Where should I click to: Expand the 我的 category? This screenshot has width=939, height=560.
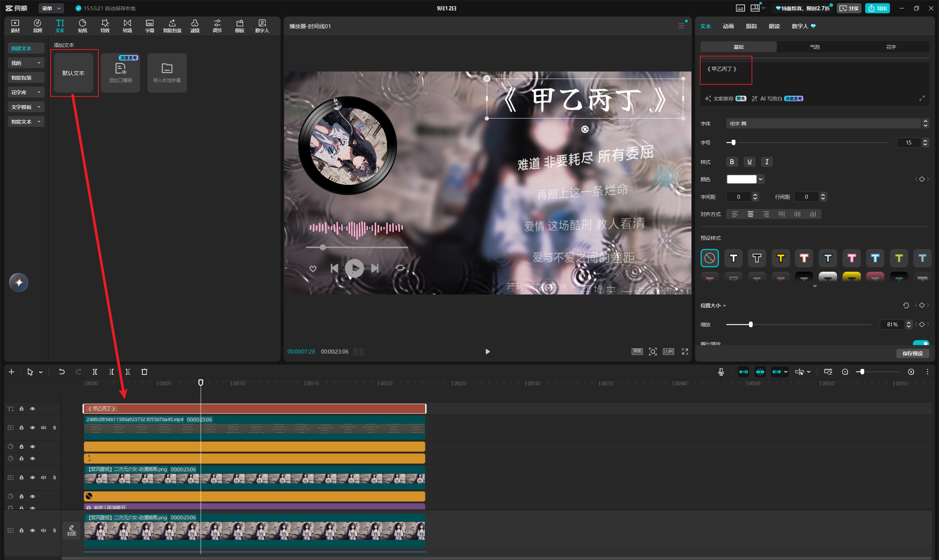(x=26, y=63)
